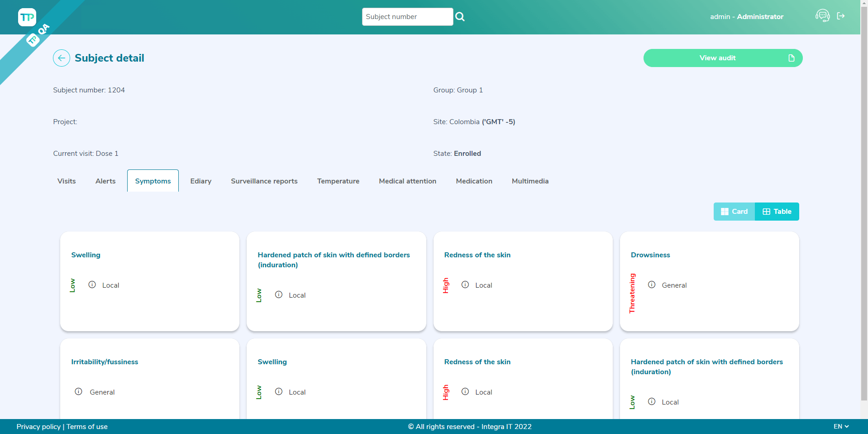Open the Visits tab
The height and width of the screenshot is (434, 868).
coord(67,181)
